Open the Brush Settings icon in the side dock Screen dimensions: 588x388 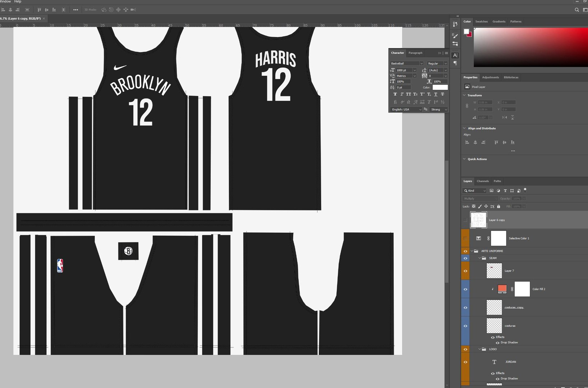coord(455,36)
